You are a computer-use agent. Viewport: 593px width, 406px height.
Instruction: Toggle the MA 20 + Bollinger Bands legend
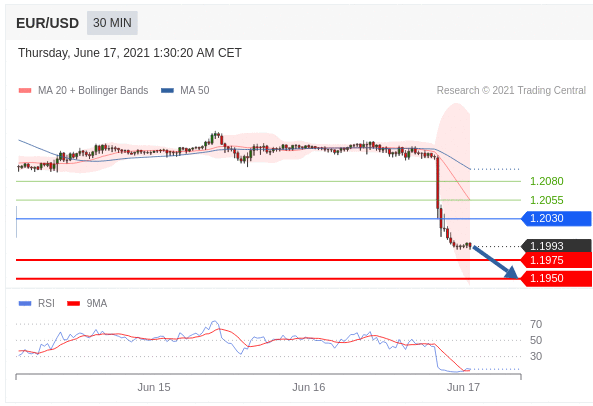click(84, 90)
